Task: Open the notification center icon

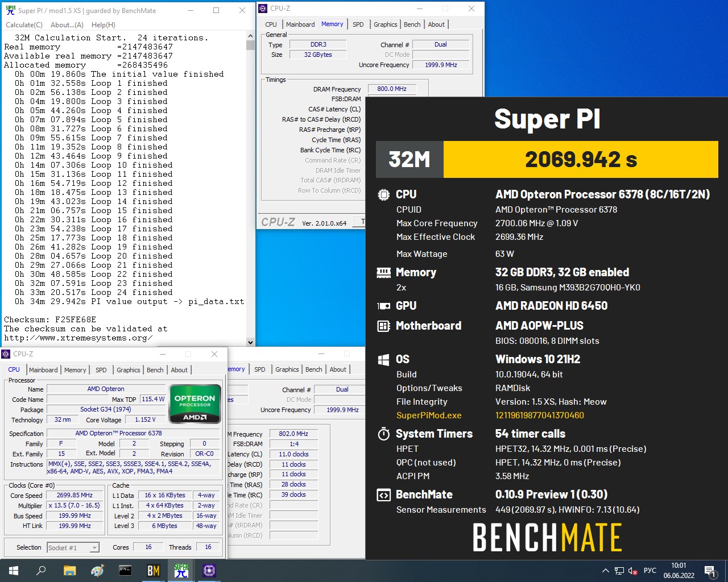Action: 710,571
